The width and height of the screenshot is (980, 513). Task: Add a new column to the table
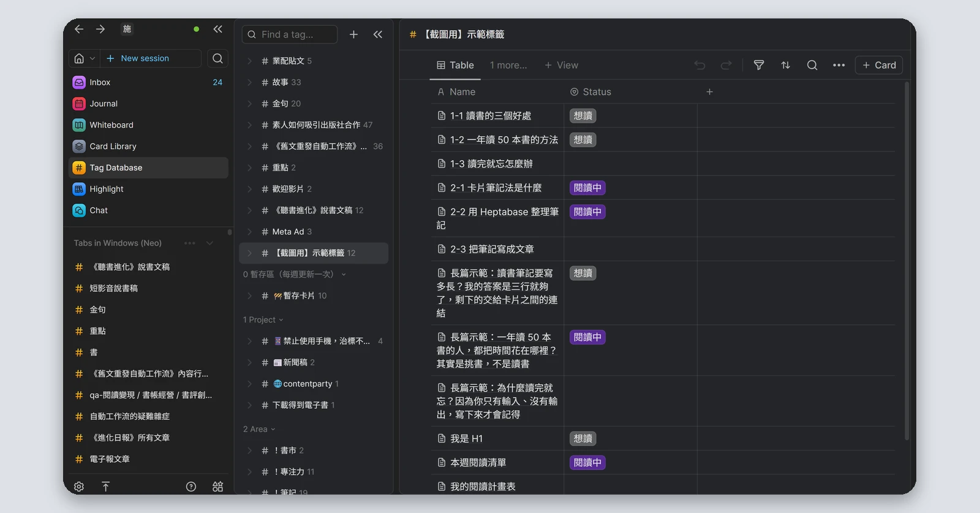click(709, 92)
